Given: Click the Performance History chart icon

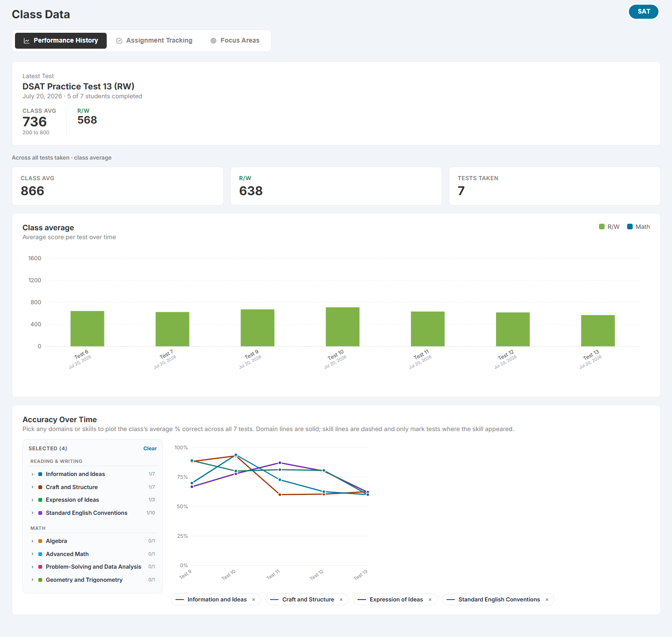Looking at the screenshot, I should pyautogui.click(x=27, y=41).
